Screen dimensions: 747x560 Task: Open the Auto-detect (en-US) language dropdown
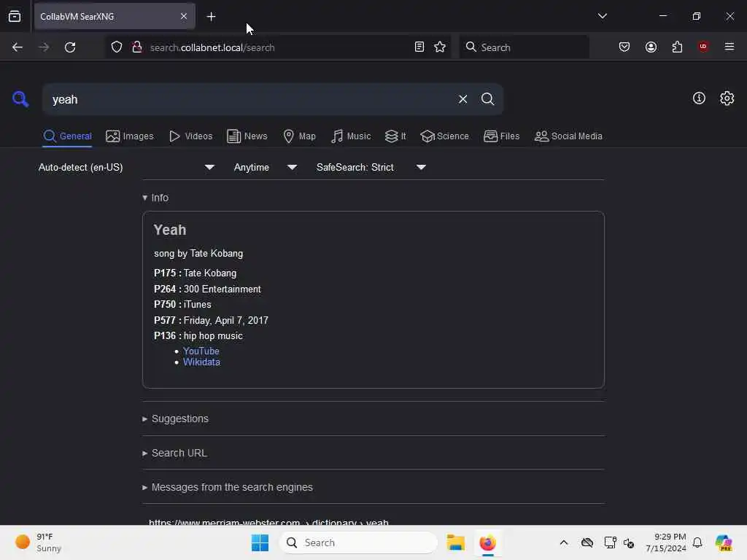pos(127,167)
